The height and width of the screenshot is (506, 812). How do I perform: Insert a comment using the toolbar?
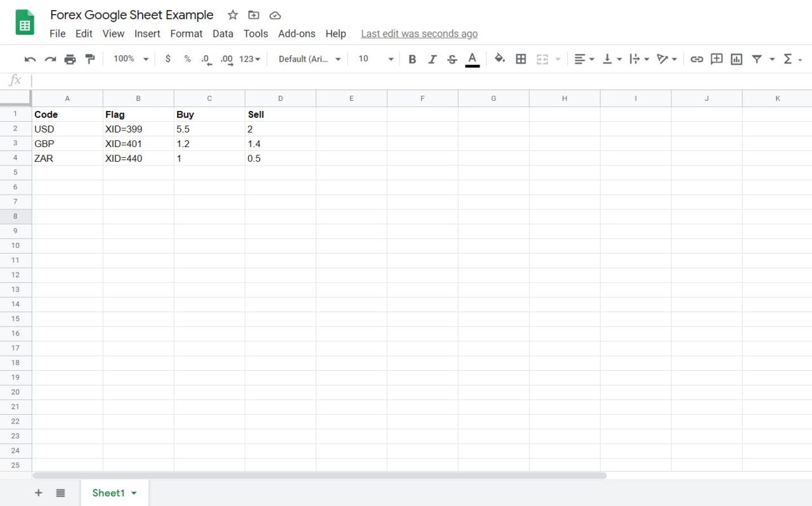[716, 58]
